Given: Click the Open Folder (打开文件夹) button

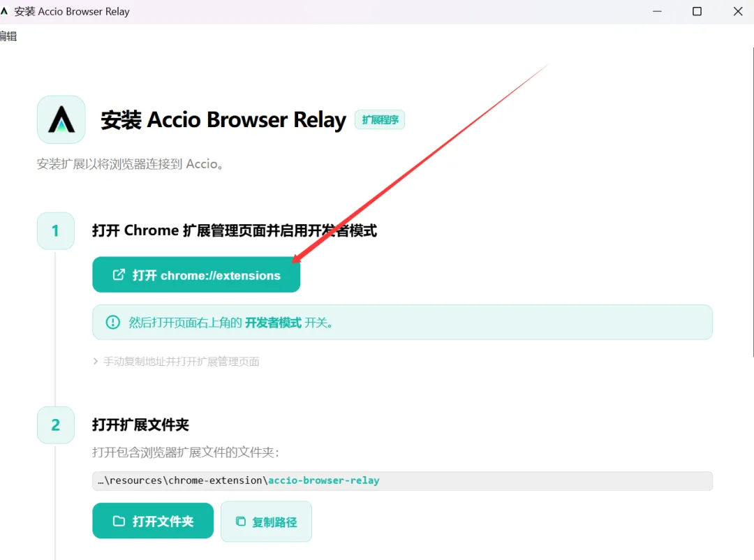Looking at the screenshot, I should coord(153,521).
